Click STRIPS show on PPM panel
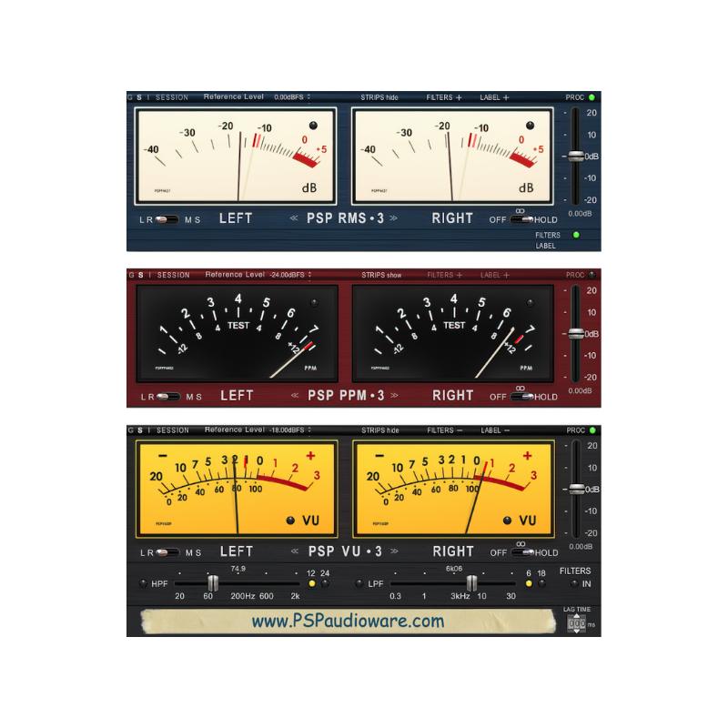This screenshot has height=728, width=728. pos(381,275)
